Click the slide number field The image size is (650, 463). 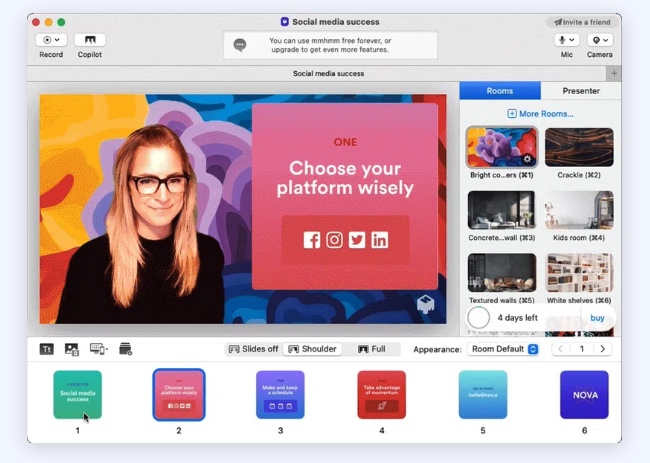pyautogui.click(x=582, y=349)
